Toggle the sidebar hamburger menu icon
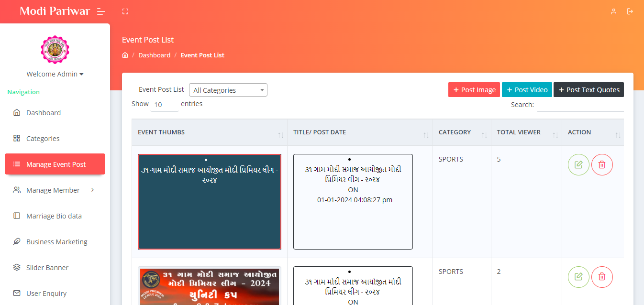Image resolution: width=644 pixels, height=305 pixels. pos(101,11)
